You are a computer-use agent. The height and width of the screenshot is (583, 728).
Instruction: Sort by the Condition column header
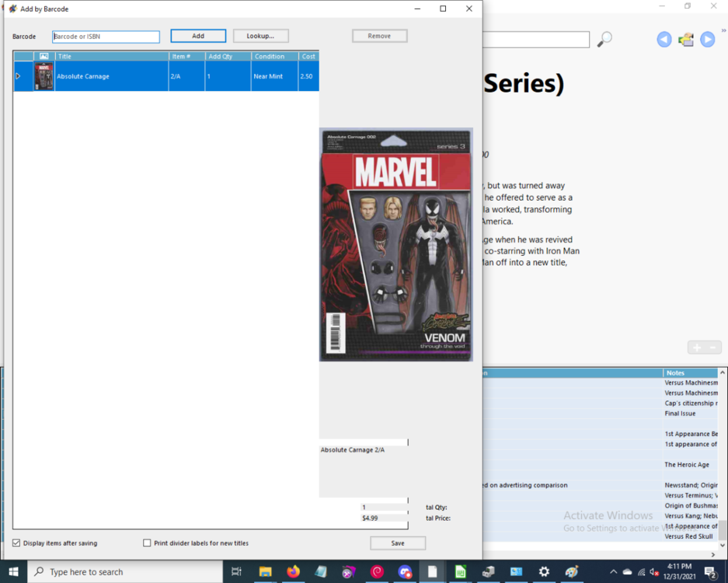click(x=273, y=57)
